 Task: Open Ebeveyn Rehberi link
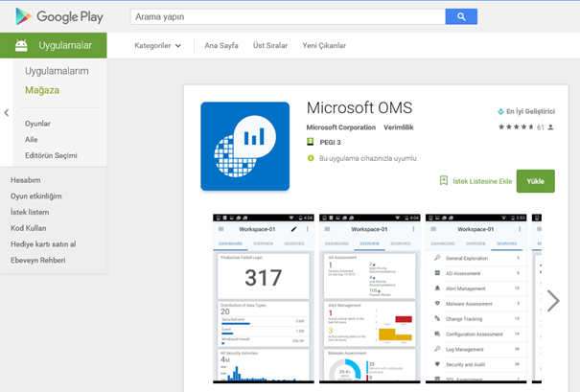click(38, 261)
